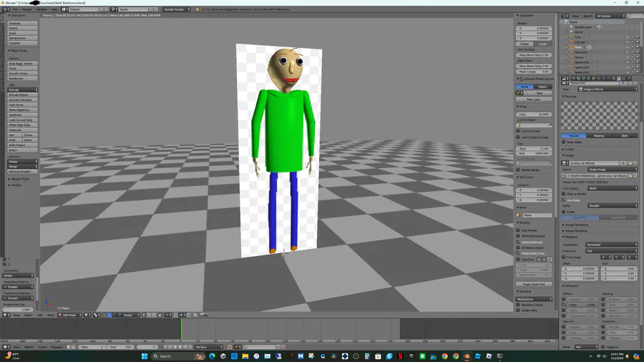Screen dimensions: 644x362
Task: Open Microsoft Edge from the taskbar
Action: (x=213, y=356)
